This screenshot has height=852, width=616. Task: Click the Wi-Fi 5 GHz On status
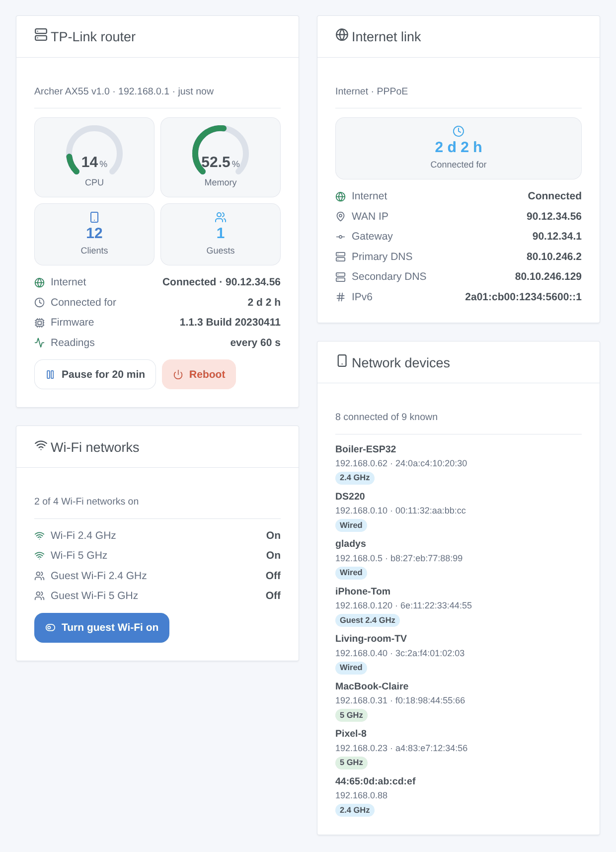[x=273, y=555]
